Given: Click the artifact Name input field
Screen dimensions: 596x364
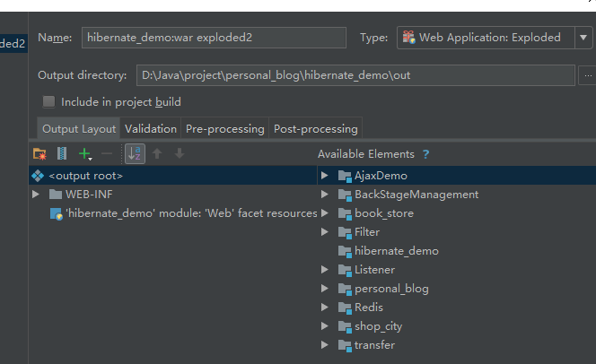Looking at the screenshot, I should click(214, 38).
